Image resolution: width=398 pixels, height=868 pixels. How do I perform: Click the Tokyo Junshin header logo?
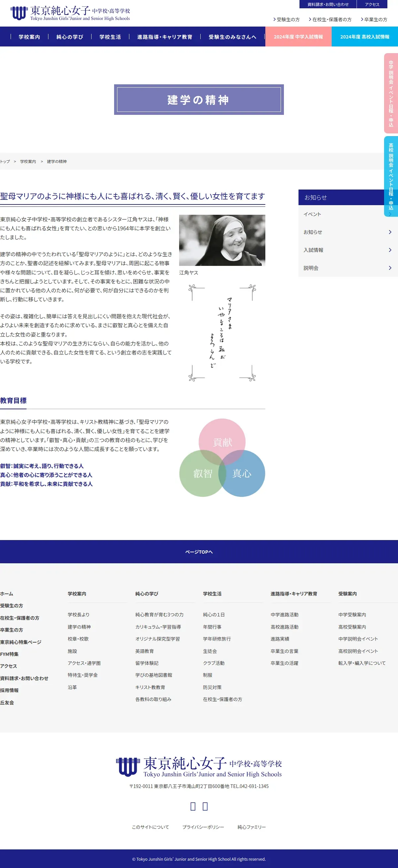coord(70,13)
